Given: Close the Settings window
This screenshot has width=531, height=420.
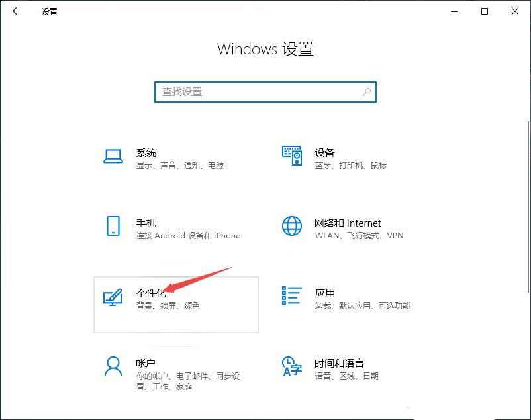Looking at the screenshot, I should 515,11.
